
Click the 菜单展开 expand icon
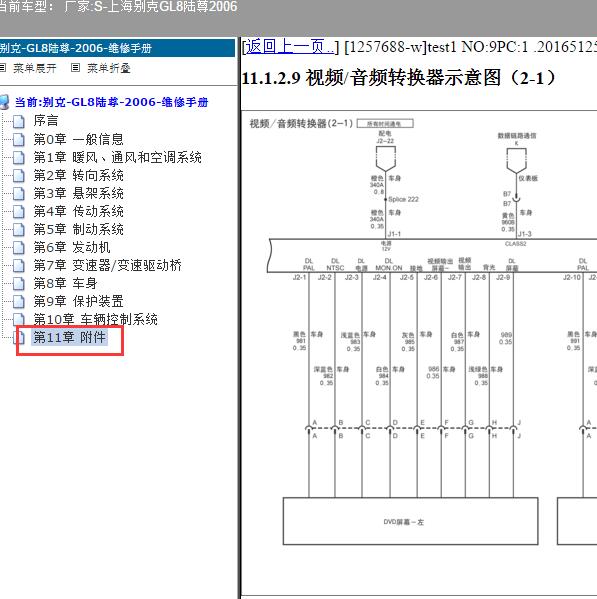[x=3, y=68]
